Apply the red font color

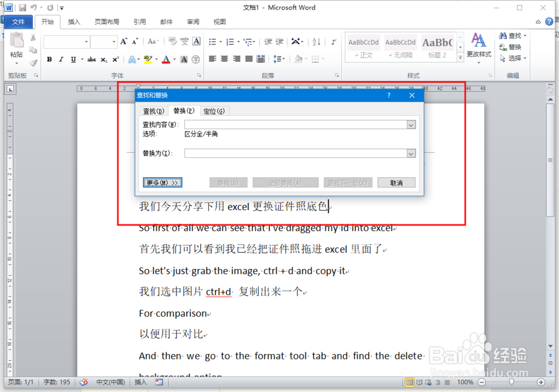coord(166,59)
